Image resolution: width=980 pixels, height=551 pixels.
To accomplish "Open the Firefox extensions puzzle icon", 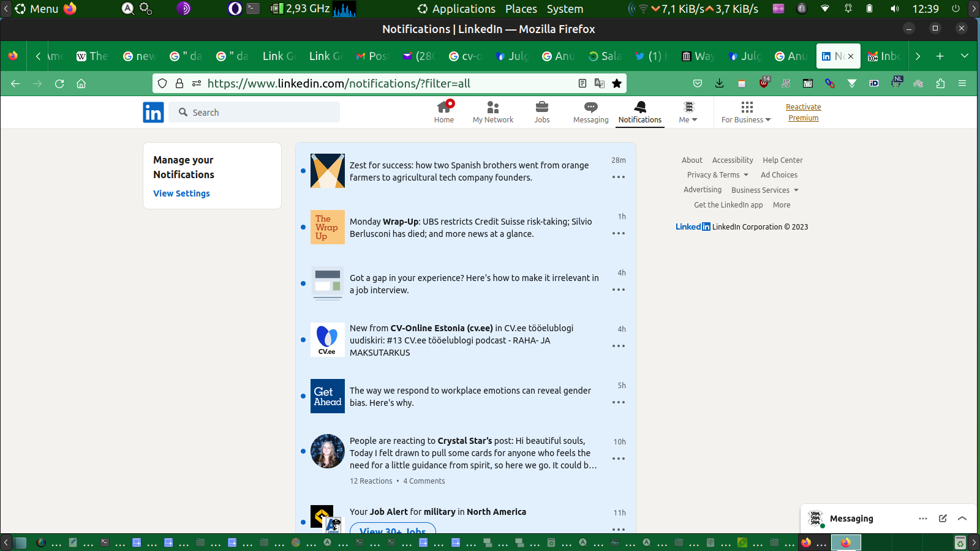I will pos(940,84).
